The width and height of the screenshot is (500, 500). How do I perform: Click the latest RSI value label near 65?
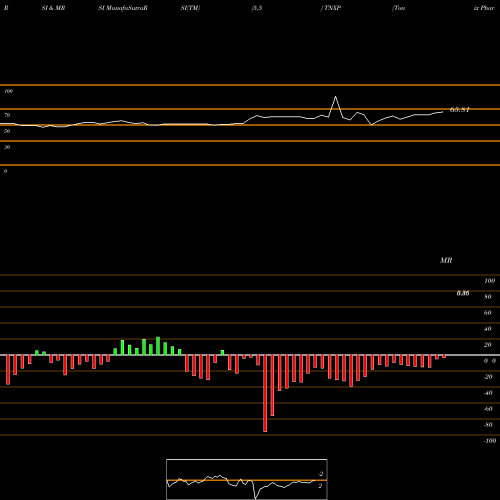460,110
